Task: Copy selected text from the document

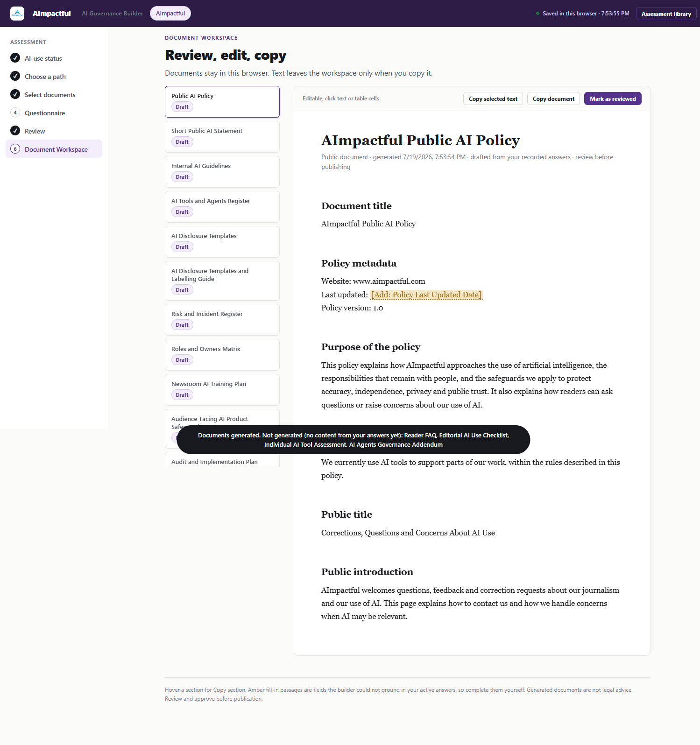Action: pyautogui.click(x=493, y=98)
